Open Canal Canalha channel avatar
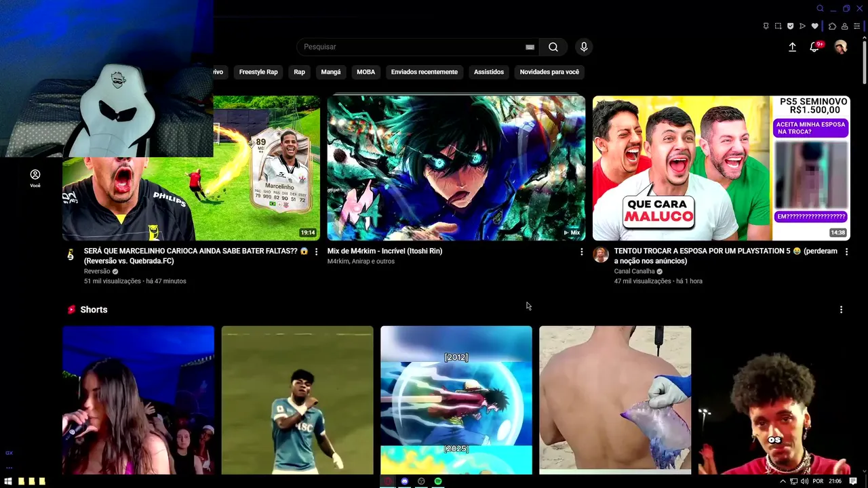 tap(601, 255)
